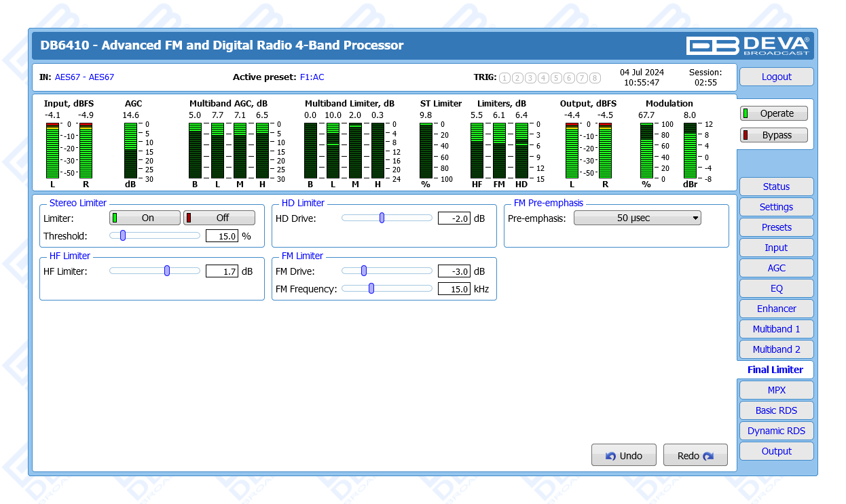Switch processor to Bypass mode

pos(773,135)
